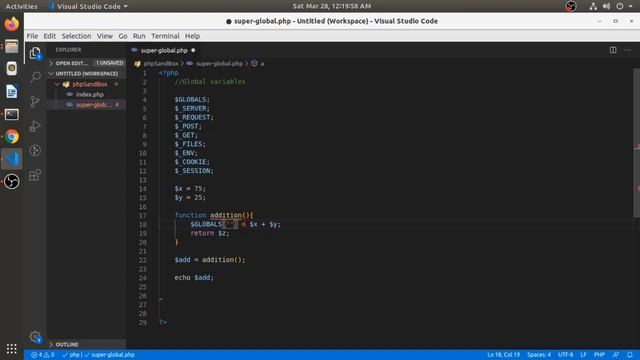The height and width of the screenshot is (360, 640).
Task: Click phpSandBox in the breadcrumb
Action: click(x=160, y=64)
